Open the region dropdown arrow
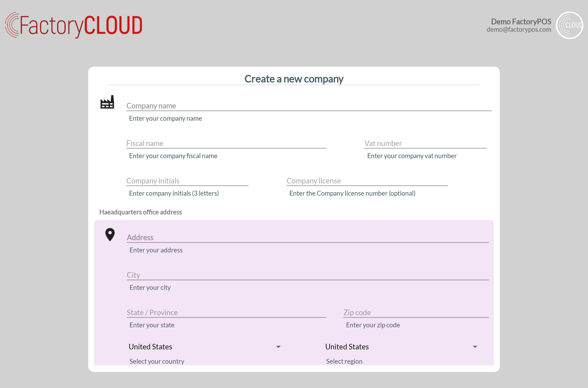Screen dimensions: 588x388 475,347
